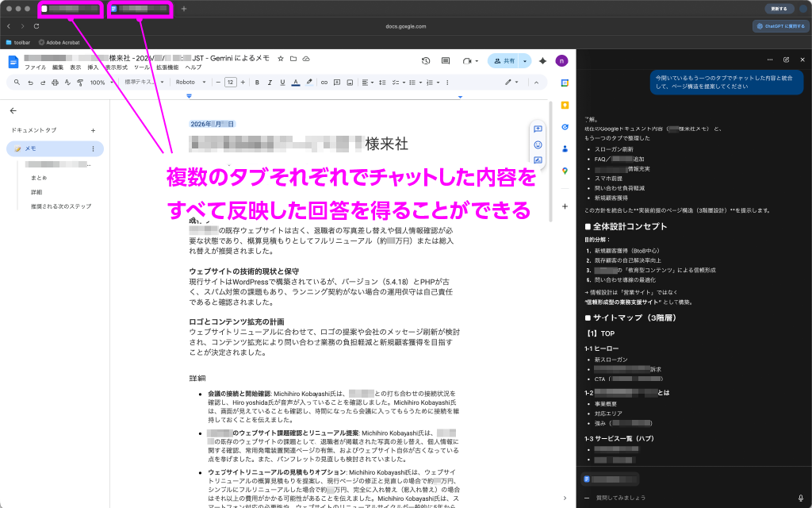Image resolution: width=812 pixels, height=508 pixels.
Task: Open Google Maps in side panel
Action: click(565, 171)
